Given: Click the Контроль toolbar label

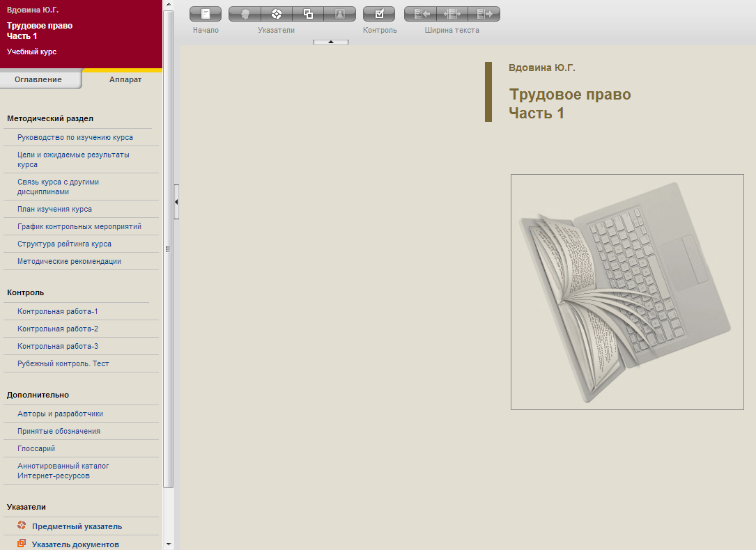Looking at the screenshot, I should point(380,31).
